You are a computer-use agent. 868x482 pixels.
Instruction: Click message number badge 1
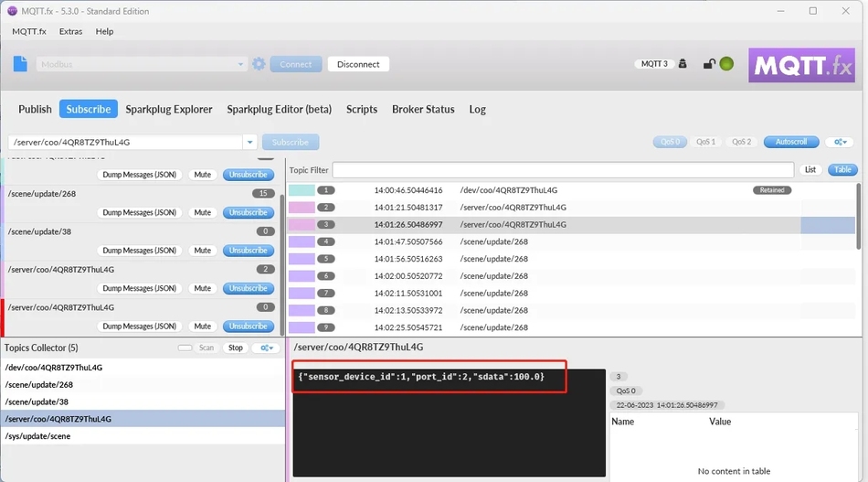pos(326,190)
